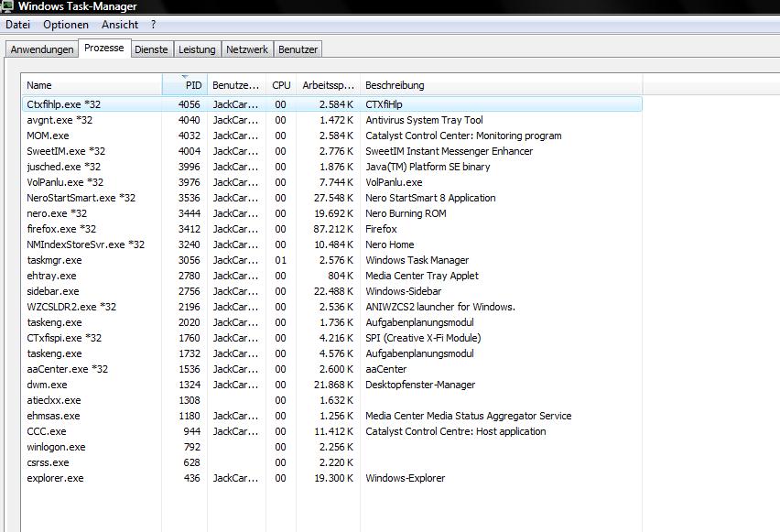
Task: Select the CCC.exe process
Action: pos(331,431)
